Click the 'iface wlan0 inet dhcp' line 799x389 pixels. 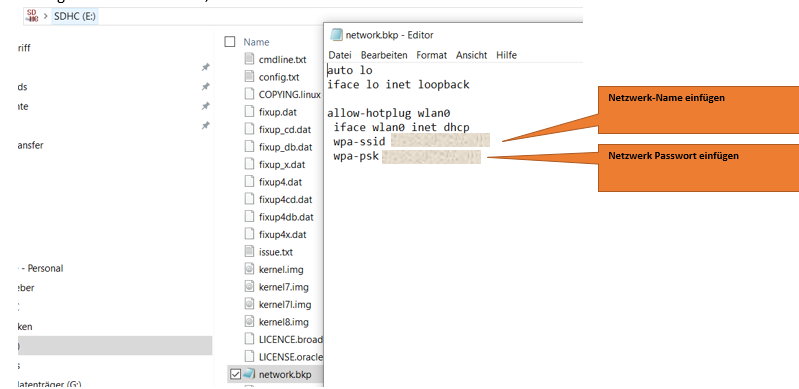tap(402, 127)
